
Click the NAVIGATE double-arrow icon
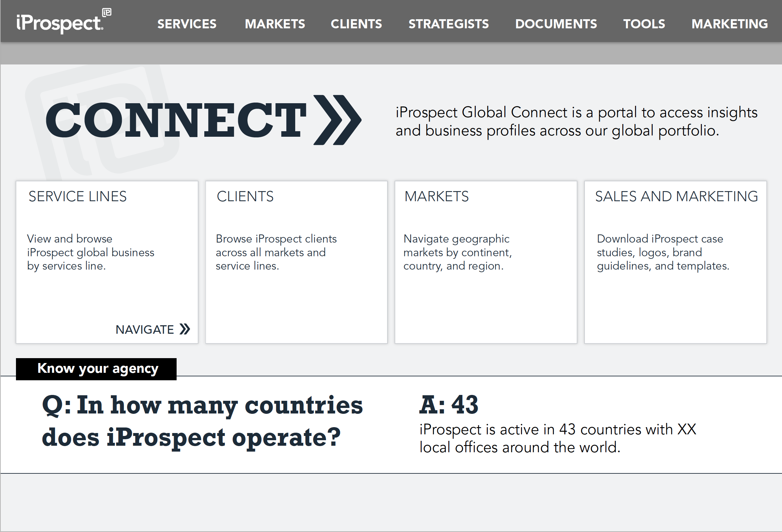[x=185, y=329]
